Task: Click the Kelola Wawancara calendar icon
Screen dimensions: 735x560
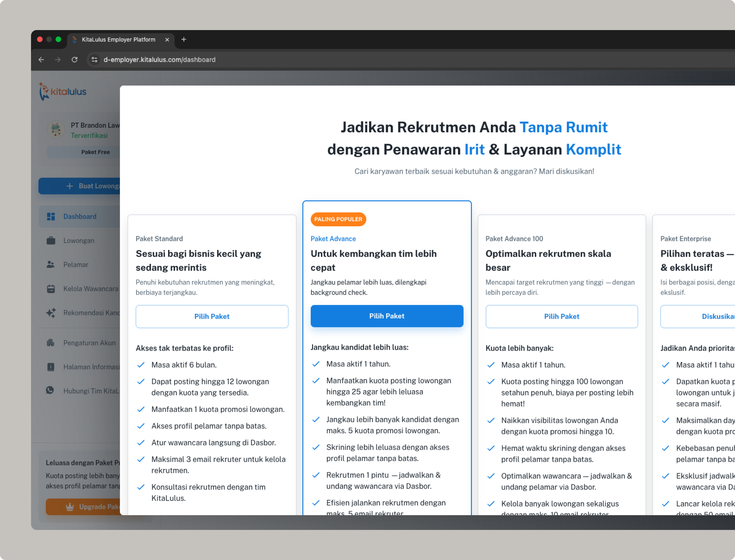Action: 51,289
